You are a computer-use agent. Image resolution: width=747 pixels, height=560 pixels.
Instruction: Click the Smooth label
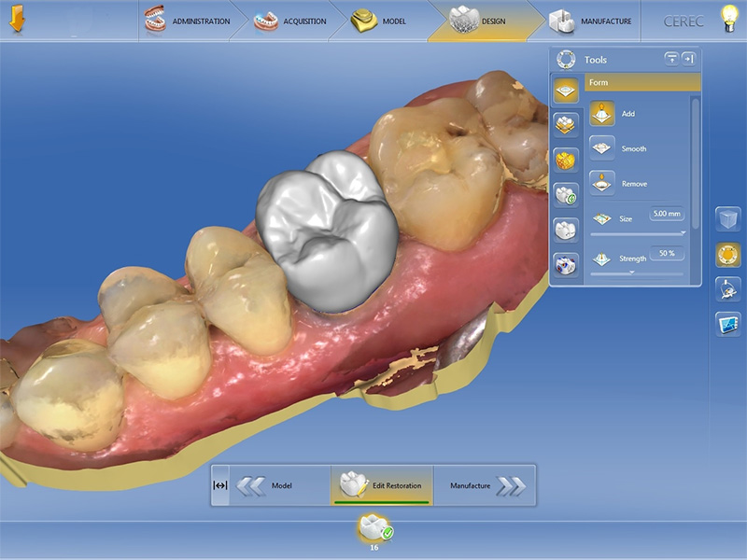[634, 148]
